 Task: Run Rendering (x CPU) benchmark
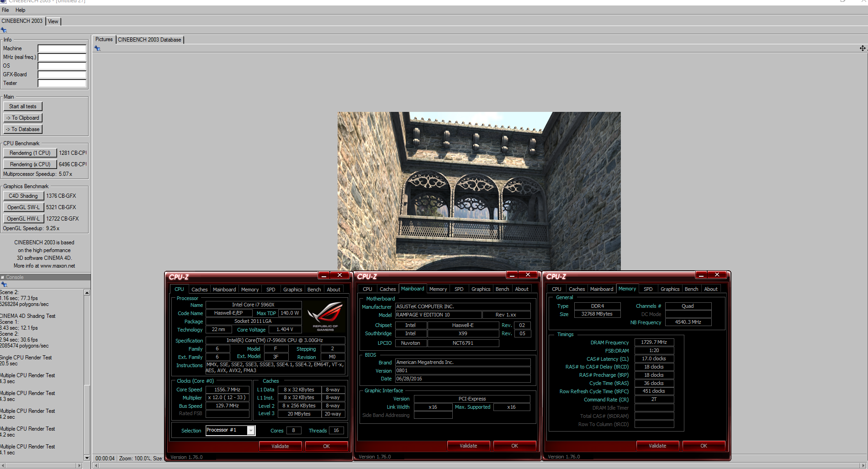30,164
